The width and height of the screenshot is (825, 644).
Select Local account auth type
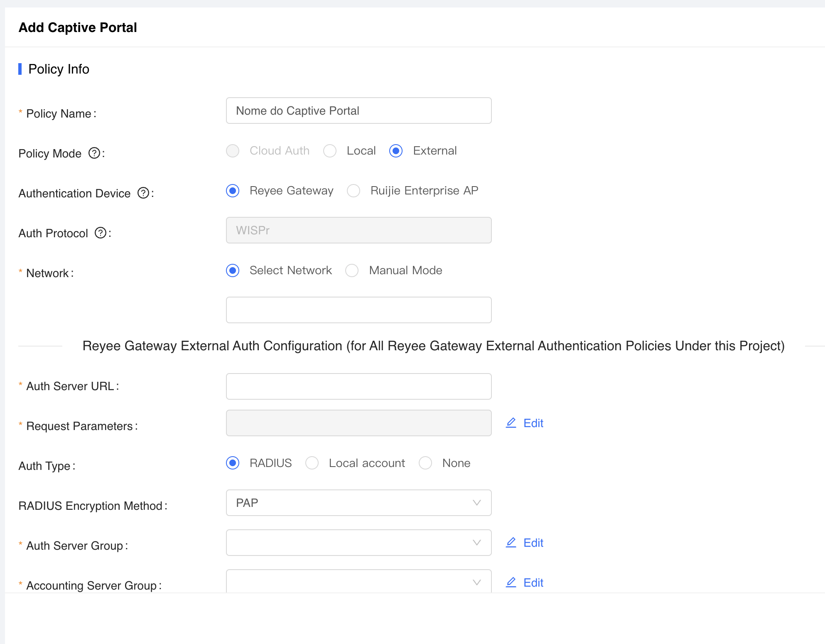coord(312,463)
